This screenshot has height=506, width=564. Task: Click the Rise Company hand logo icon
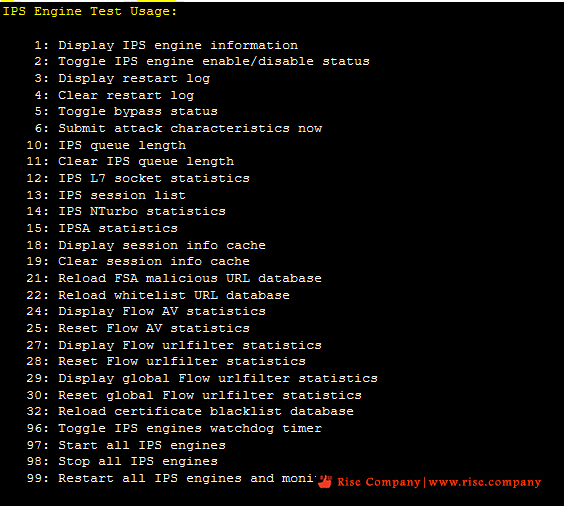(x=325, y=482)
